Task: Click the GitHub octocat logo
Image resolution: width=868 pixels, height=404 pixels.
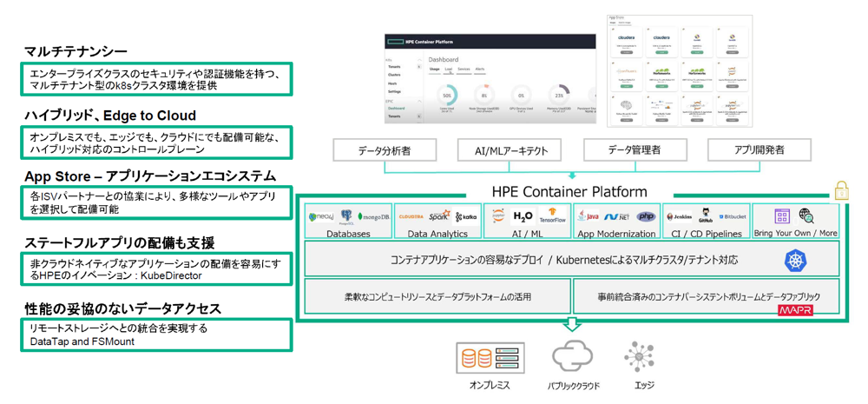Action: 707,215
